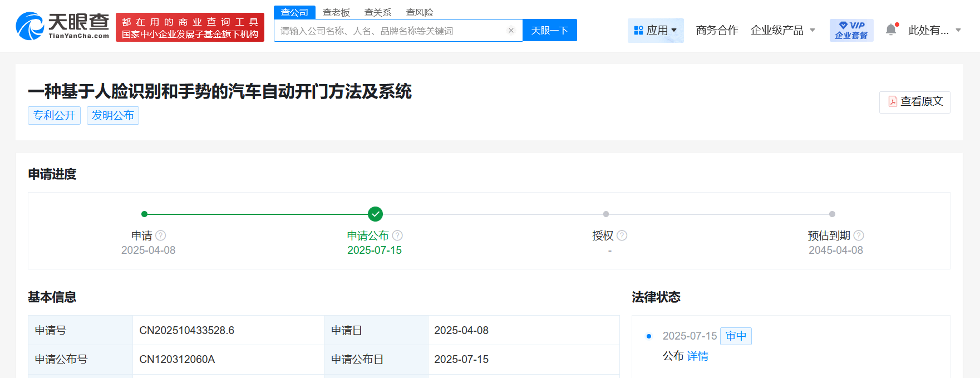Switch to the 查风险 tab
This screenshot has width=980, height=378.
point(420,12)
